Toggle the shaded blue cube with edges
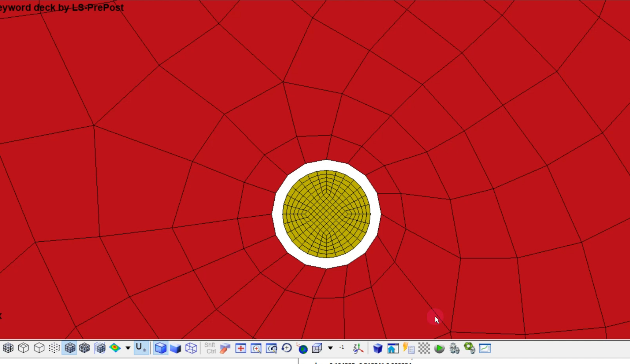Screen dimensions: 630x364 point(160,348)
